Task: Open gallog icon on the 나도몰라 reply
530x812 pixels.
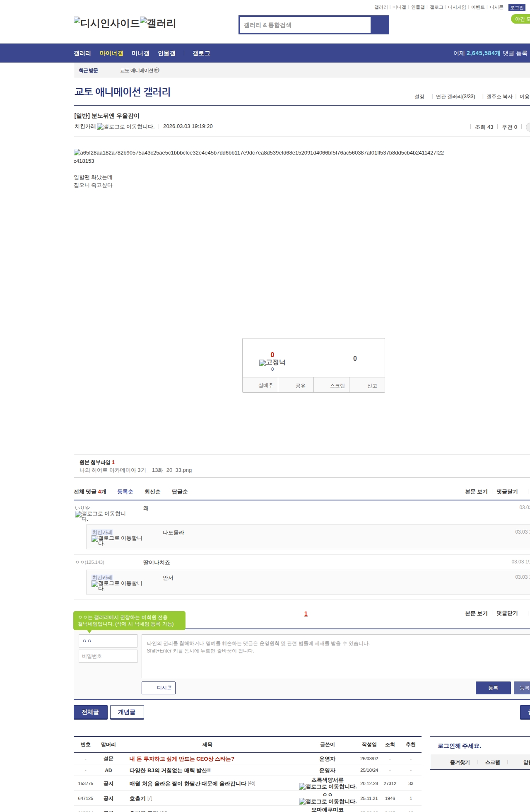Action: click(117, 540)
